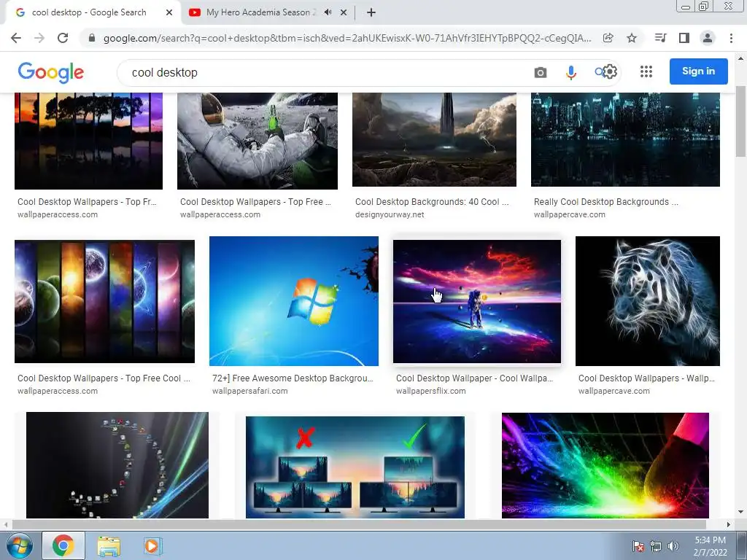Open the sunset tree panels wallpaper

(88, 141)
